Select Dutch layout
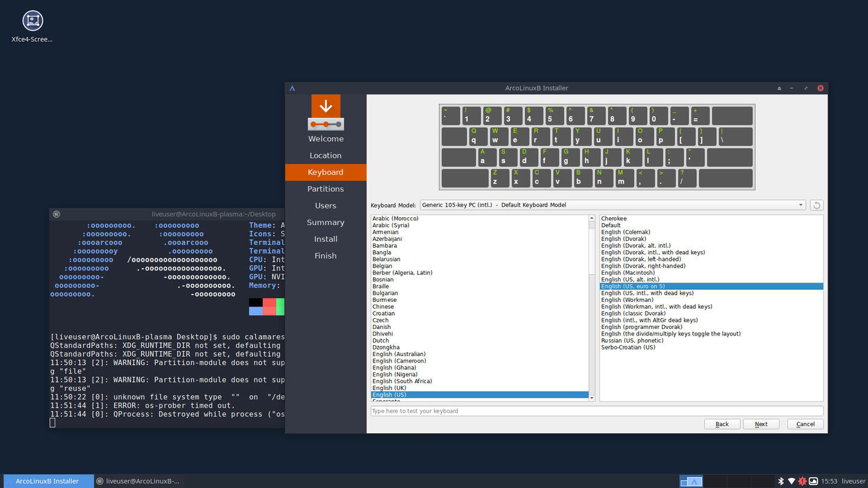The height and width of the screenshot is (488, 868). point(480,340)
